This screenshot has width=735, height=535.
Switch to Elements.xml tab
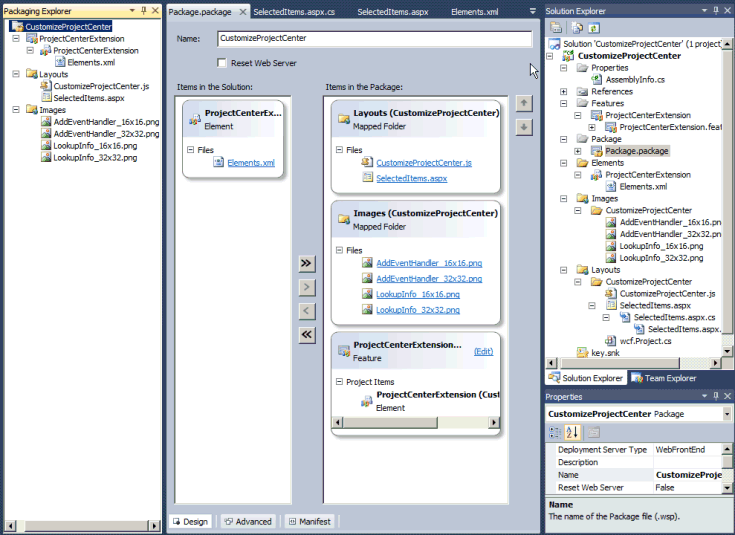[474, 12]
